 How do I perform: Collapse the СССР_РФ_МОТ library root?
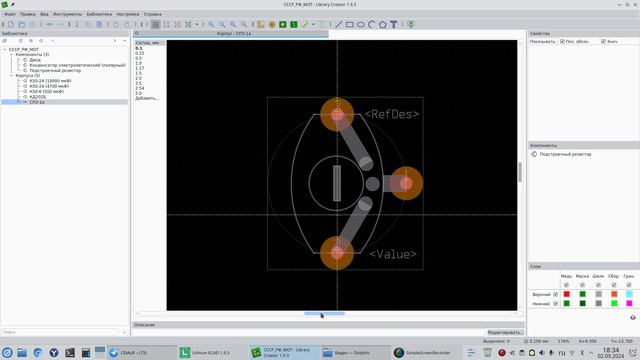pyautogui.click(x=5, y=49)
